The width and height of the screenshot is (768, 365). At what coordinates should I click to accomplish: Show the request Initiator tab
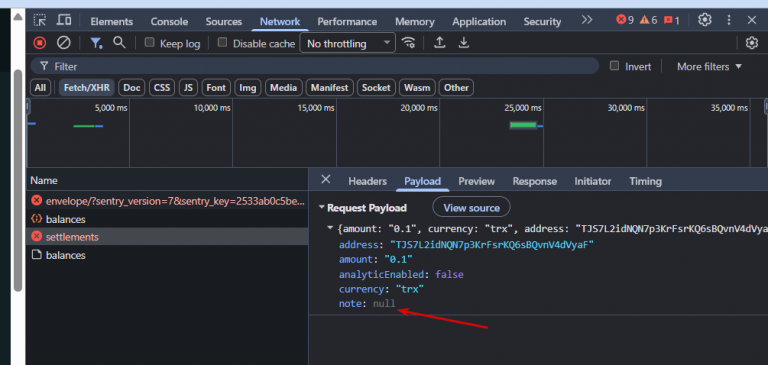593,181
